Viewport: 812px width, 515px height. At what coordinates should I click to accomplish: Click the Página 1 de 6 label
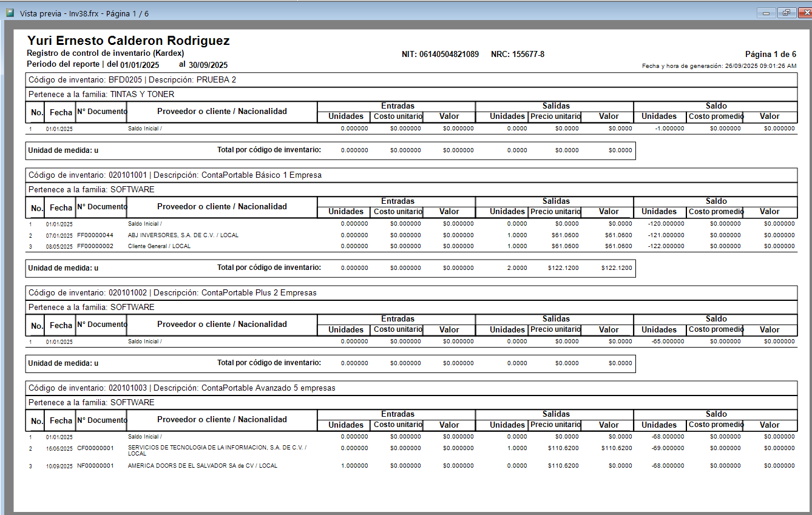click(771, 54)
